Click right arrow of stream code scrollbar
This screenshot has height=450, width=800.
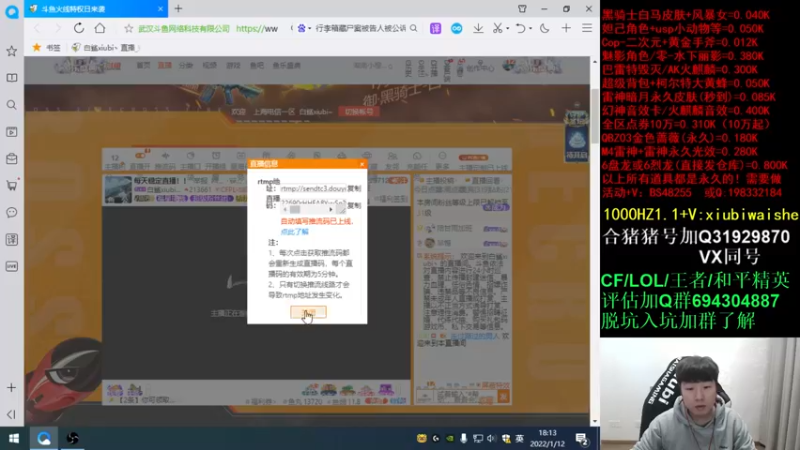pyautogui.click(x=331, y=210)
